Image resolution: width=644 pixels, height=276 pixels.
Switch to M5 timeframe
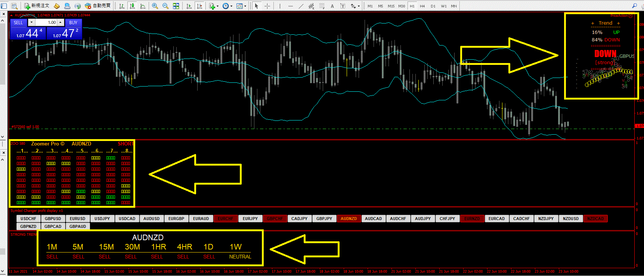point(380,6)
